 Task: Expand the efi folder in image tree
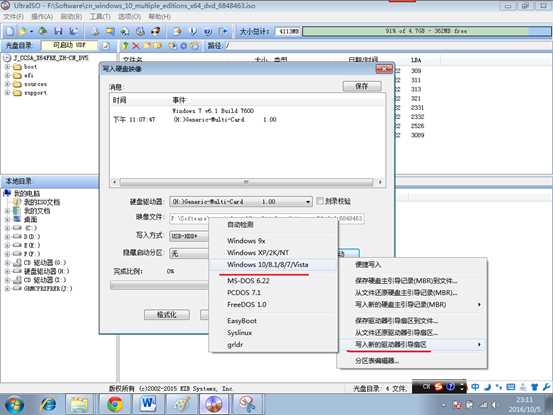7,75
